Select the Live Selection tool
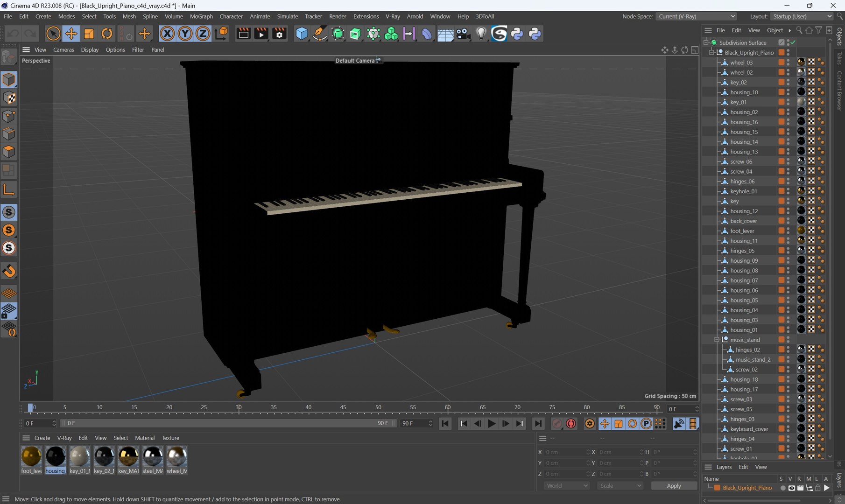The height and width of the screenshot is (504, 845). 53,34
